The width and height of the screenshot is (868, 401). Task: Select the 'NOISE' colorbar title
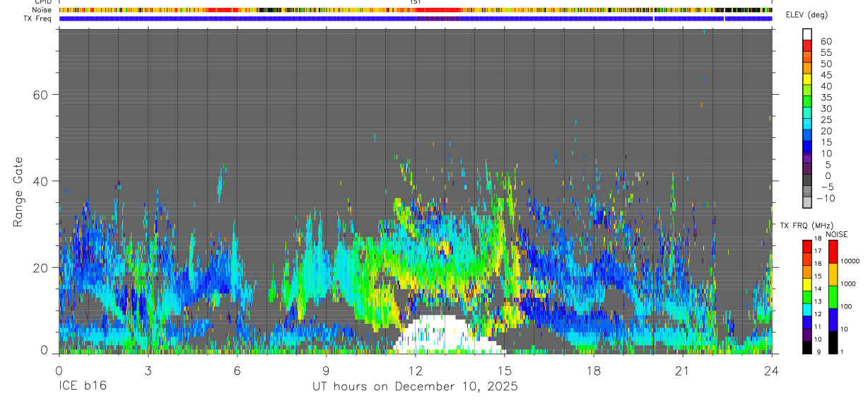click(837, 234)
